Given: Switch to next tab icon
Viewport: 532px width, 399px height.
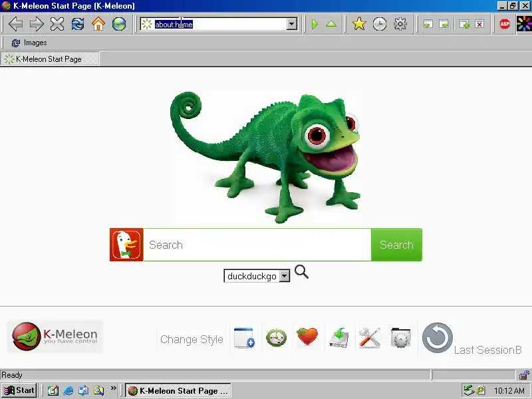Looking at the screenshot, I should coord(444,24).
